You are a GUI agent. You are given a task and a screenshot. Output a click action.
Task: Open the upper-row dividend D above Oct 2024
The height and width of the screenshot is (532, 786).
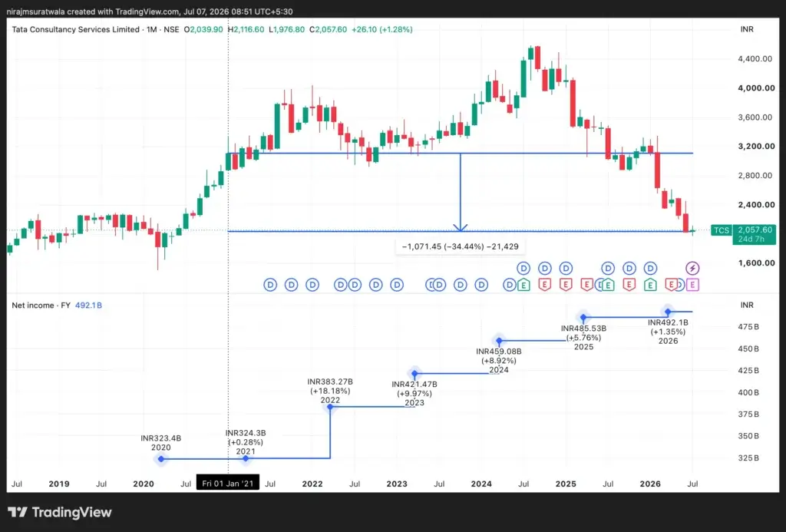[x=545, y=268]
